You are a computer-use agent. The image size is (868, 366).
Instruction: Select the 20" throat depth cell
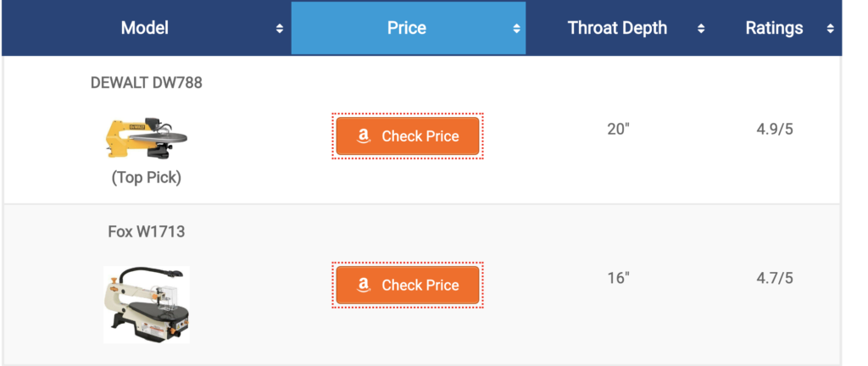[619, 130]
